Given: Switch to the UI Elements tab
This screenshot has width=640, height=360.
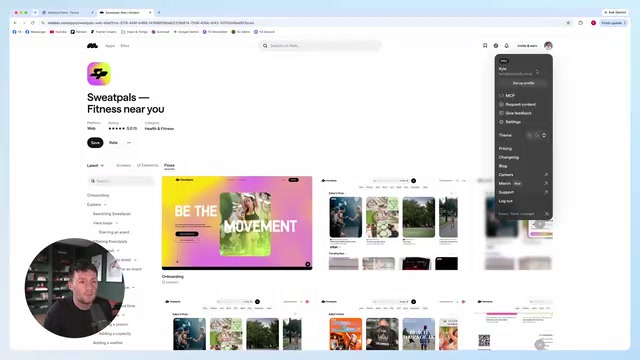Looking at the screenshot, I should coord(147,165).
